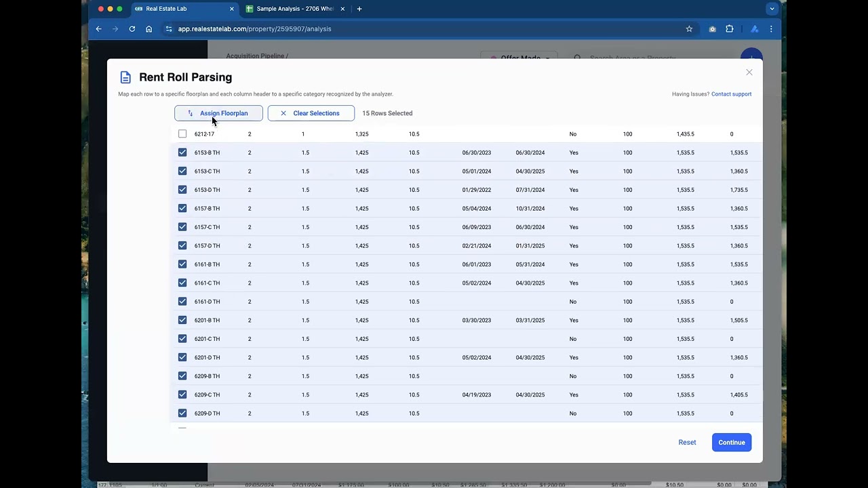Switch to the Sample Analysis tab

point(296,9)
